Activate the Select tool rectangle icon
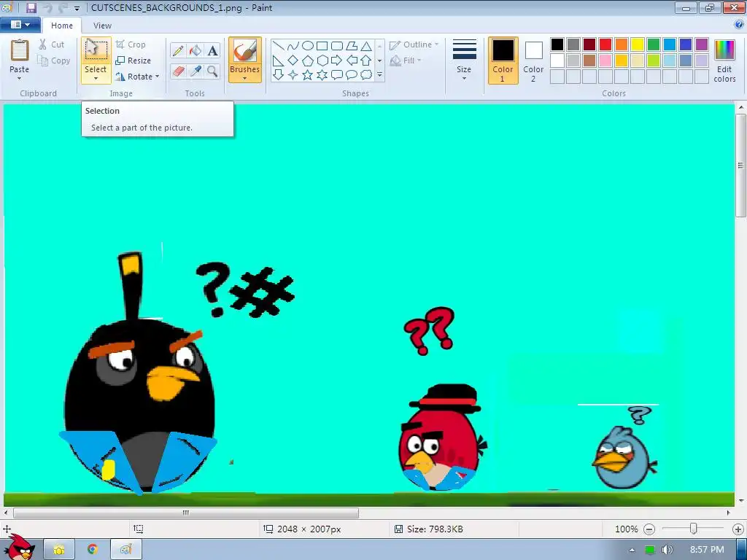 96,50
